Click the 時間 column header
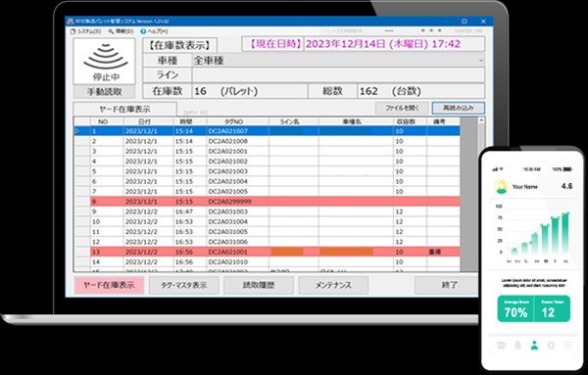 tap(190, 121)
